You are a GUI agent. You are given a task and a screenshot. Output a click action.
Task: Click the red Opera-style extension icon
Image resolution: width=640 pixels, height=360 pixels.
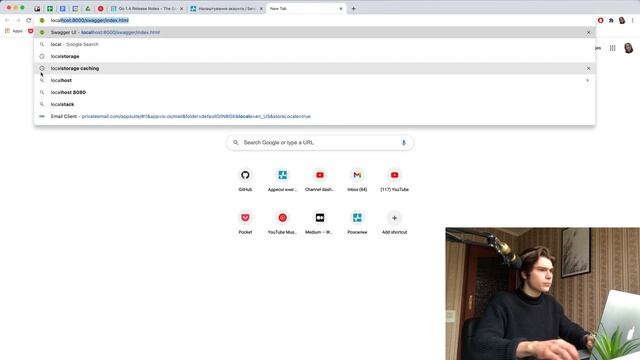(x=600, y=20)
